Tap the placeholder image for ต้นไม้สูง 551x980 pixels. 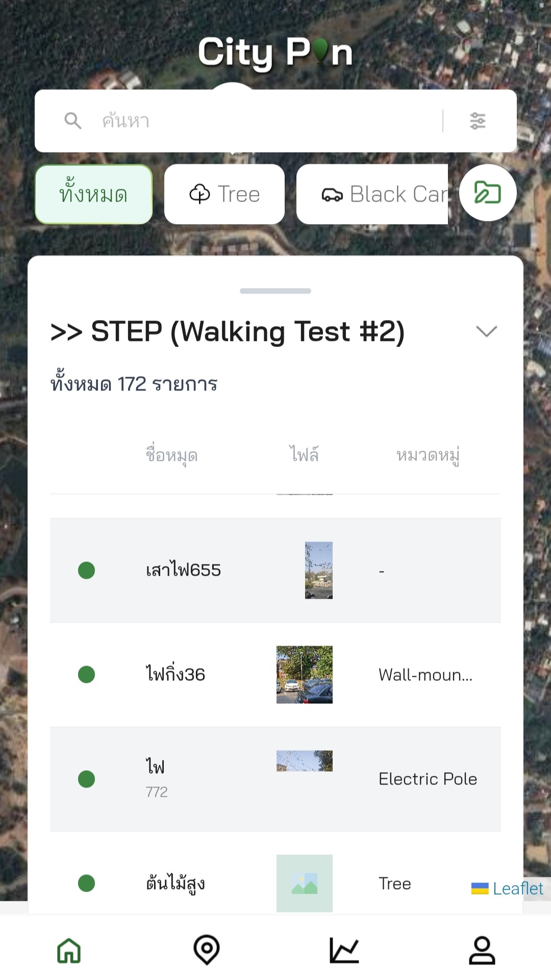point(305,883)
